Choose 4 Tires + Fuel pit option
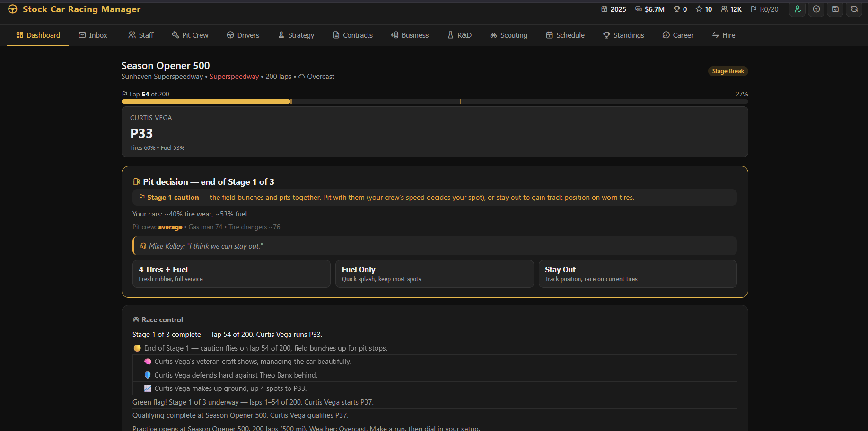Viewport: 868px width, 431px height. 231,274
